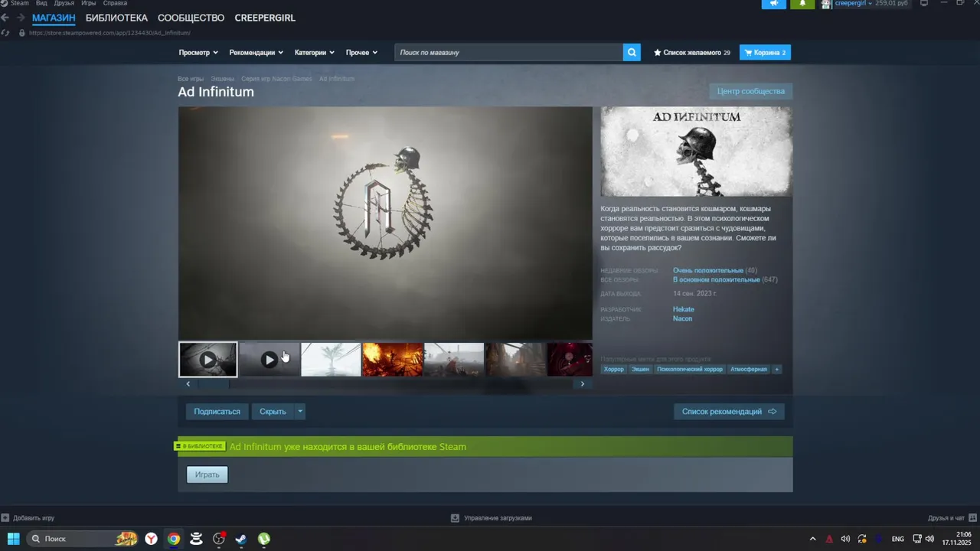
Task: Open Yandex Browser from the taskbar
Action: (152, 539)
